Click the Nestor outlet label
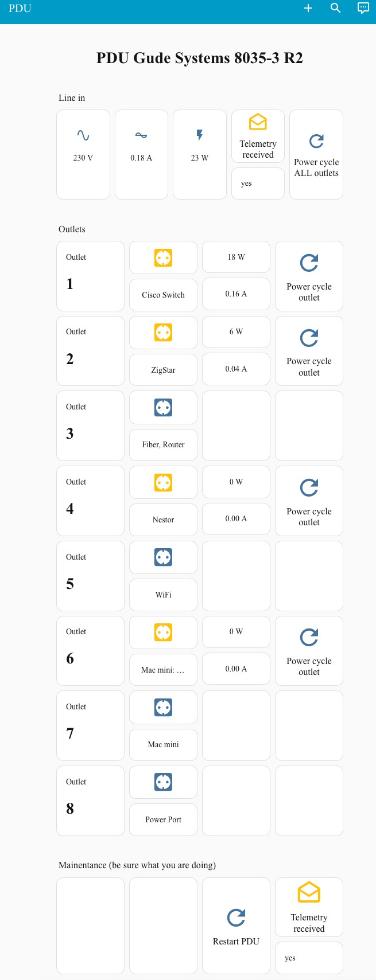This screenshot has width=376, height=980. 163,520
